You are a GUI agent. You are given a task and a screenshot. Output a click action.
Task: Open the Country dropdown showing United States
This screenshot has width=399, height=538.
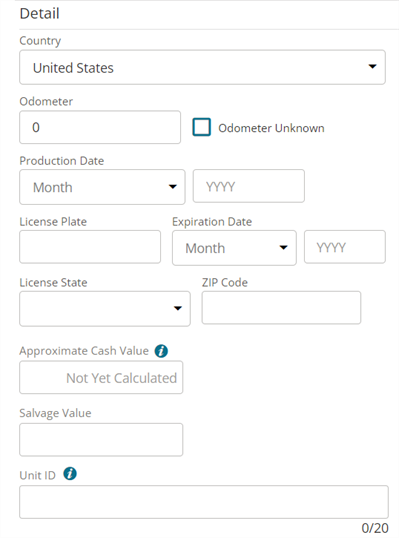pyautogui.click(x=202, y=67)
